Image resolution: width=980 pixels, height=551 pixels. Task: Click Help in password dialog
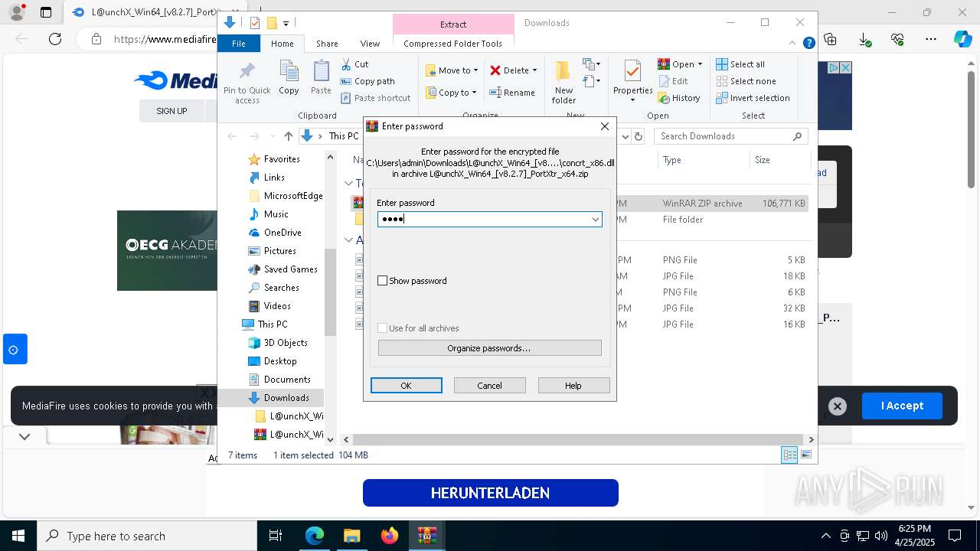(x=573, y=386)
